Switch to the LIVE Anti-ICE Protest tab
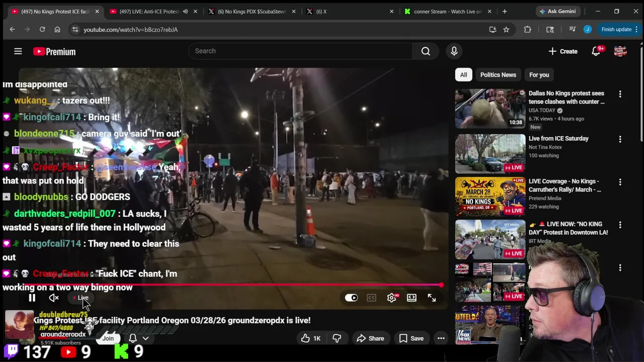The height and width of the screenshot is (362, 644). [x=149, y=11]
